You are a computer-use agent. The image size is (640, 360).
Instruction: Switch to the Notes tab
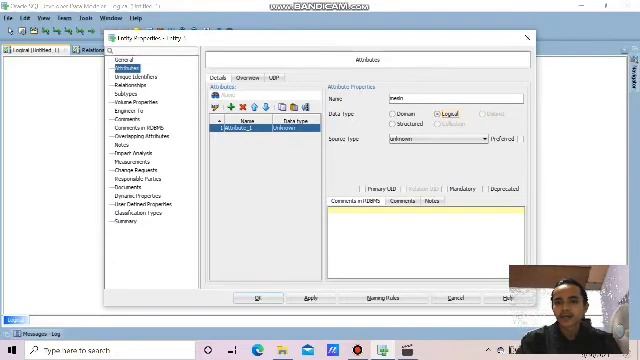[431, 201]
